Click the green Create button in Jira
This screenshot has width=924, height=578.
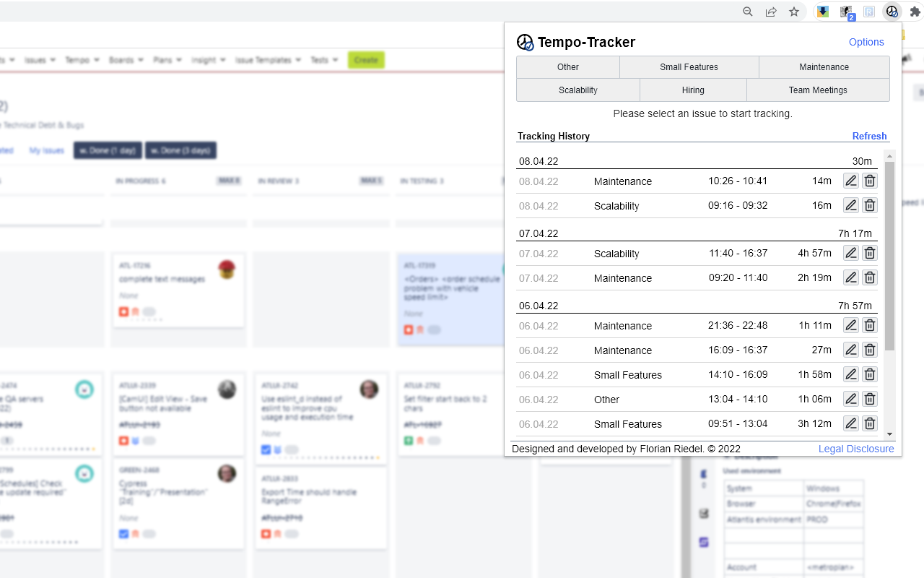click(366, 60)
